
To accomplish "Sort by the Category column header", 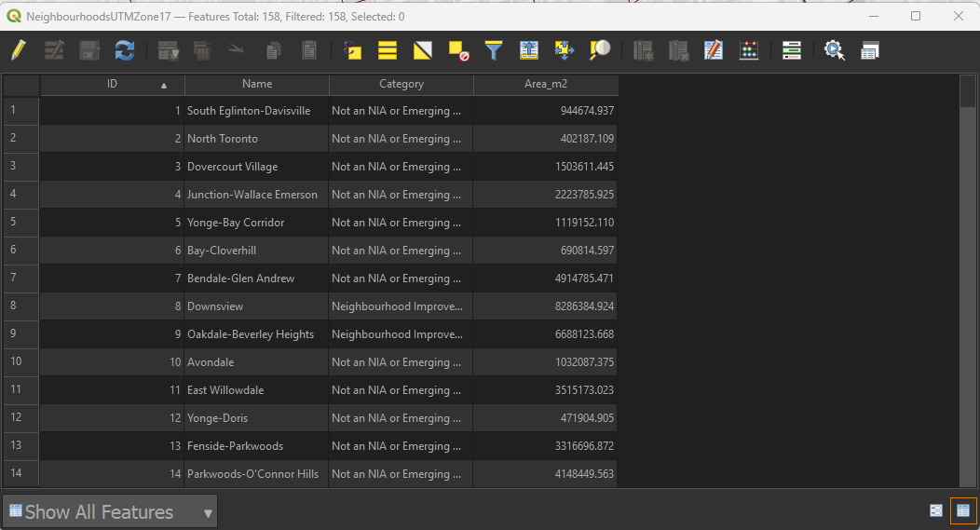I will pyautogui.click(x=402, y=85).
